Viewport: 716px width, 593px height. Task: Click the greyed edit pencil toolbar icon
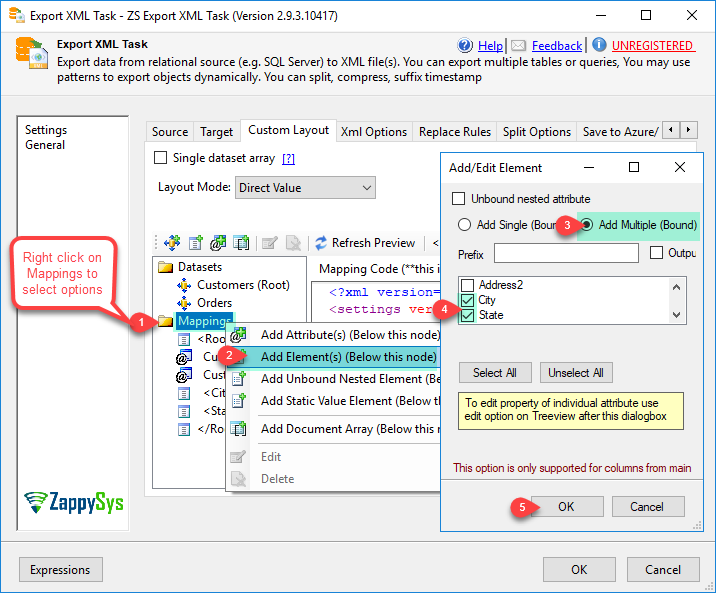pyautogui.click(x=270, y=242)
